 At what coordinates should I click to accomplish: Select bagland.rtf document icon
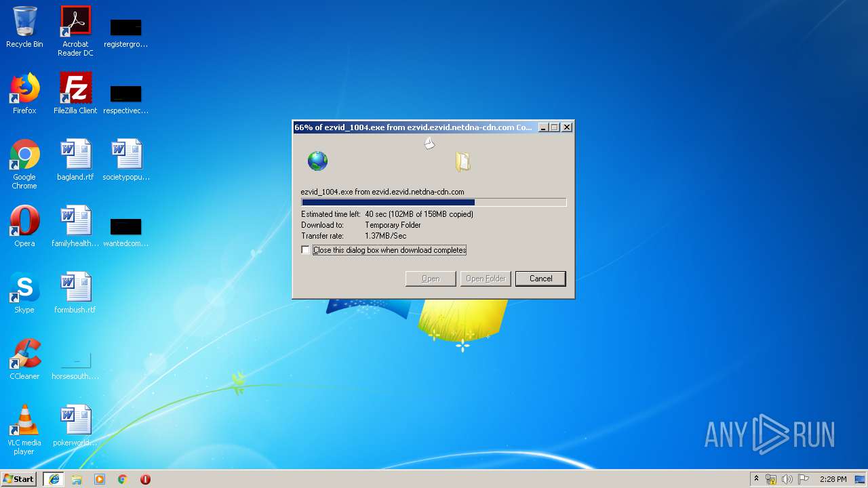75,160
